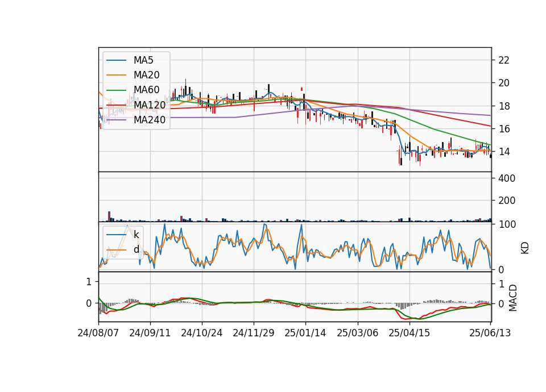Click the price axis value 18
This screenshot has width=546, height=392.
tap(504, 106)
